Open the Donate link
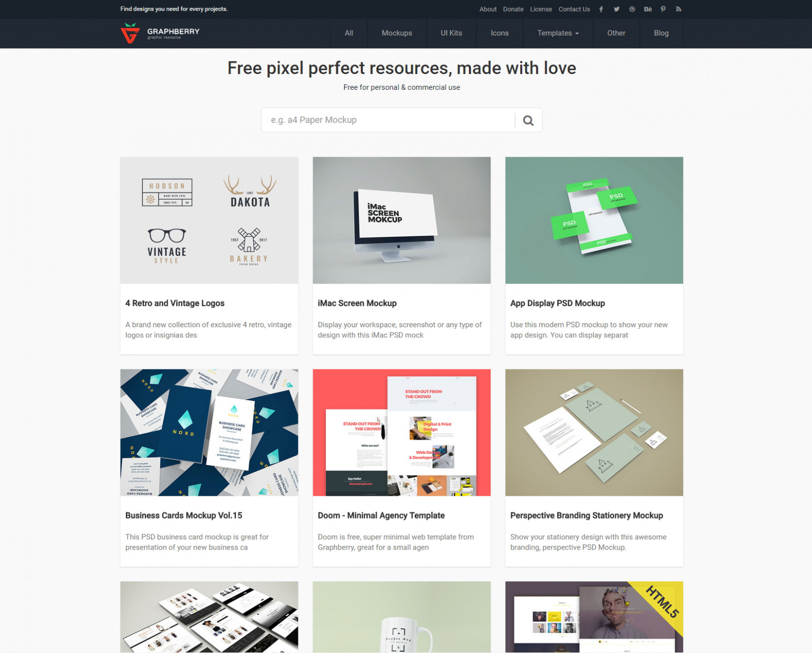The width and height of the screenshot is (812, 653). [x=513, y=9]
